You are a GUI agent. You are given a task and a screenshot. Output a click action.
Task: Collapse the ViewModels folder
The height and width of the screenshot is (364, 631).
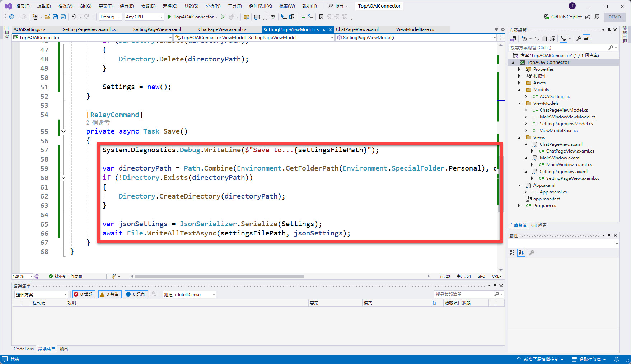519,103
